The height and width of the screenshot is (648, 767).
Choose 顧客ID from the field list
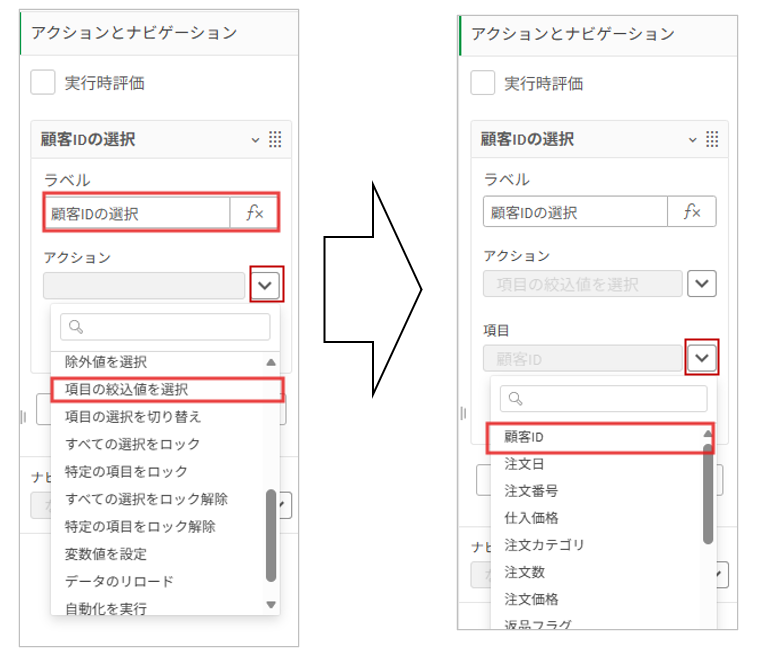[524, 437]
